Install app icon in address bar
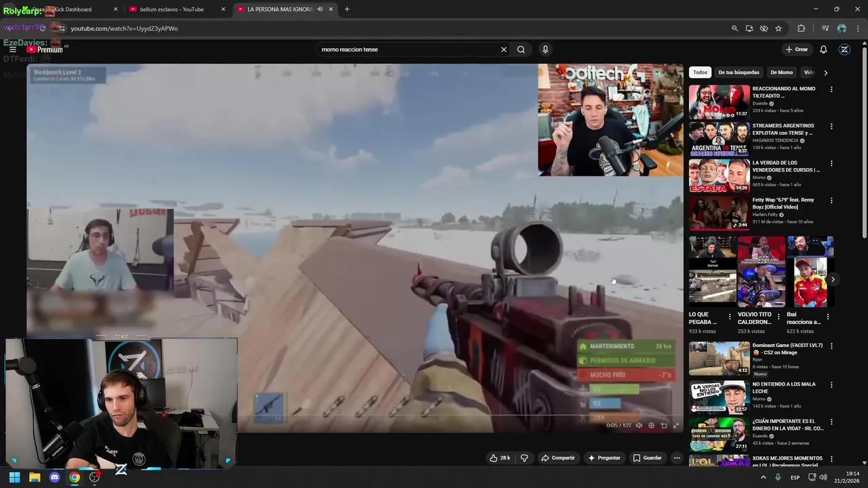Image resolution: width=868 pixels, height=488 pixels. [x=749, y=28]
